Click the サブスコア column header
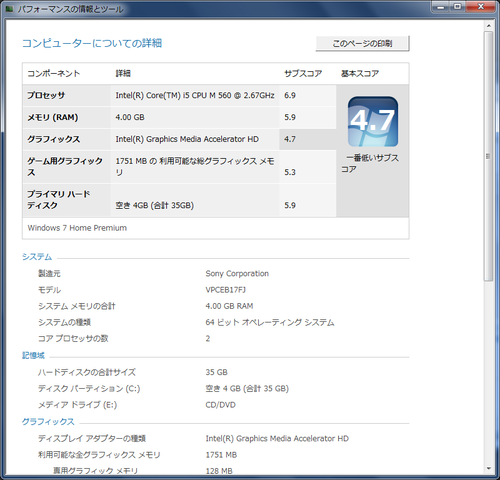Image resolution: width=500 pixels, height=480 pixels. tap(303, 73)
